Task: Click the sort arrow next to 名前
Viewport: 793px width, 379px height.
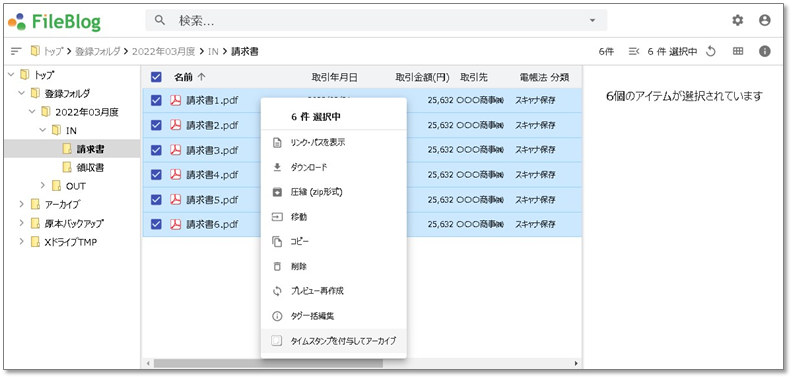Action: [x=201, y=77]
